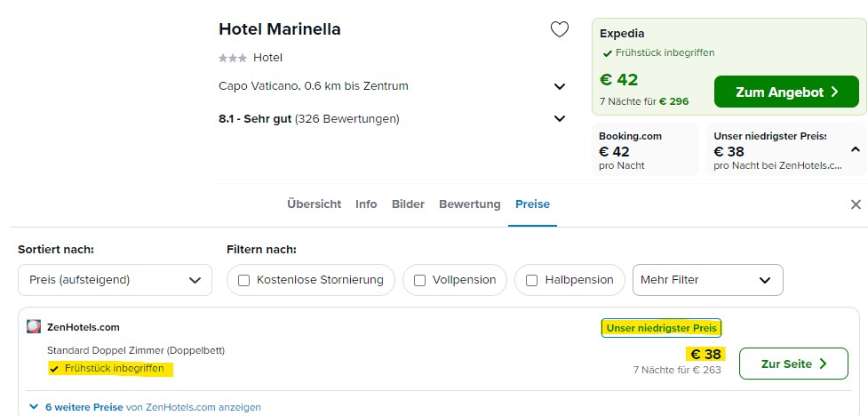
Task: Collapse the lowest price chevron near ZenHotels
Action: coord(856,149)
